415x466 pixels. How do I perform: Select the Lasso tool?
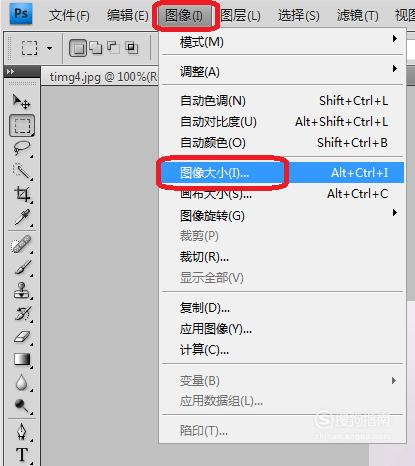pyautogui.click(x=22, y=148)
